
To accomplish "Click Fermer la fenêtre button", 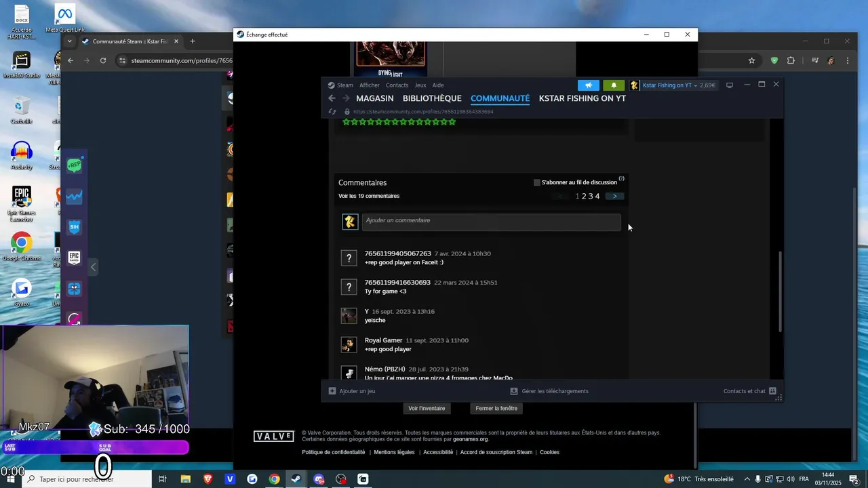I will pyautogui.click(x=496, y=409).
